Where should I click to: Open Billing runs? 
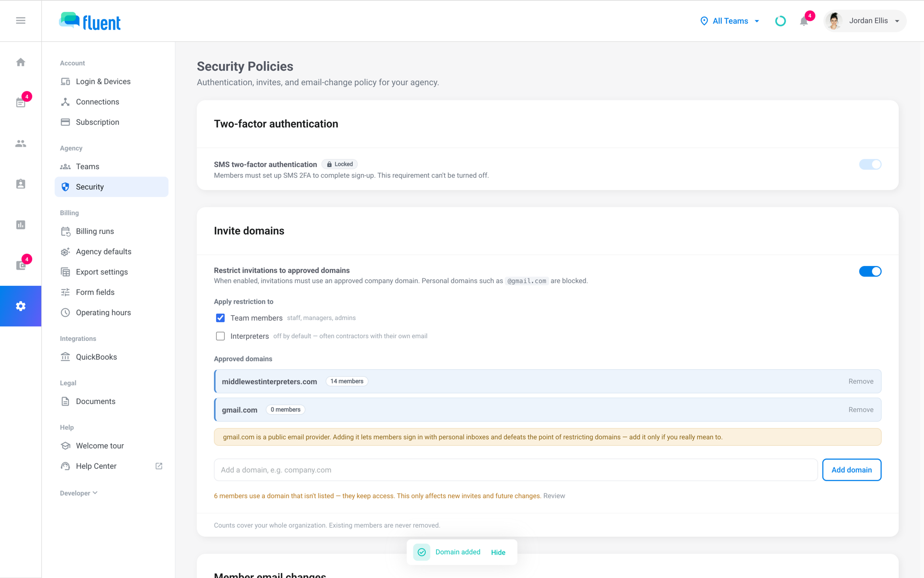pyautogui.click(x=111, y=231)
